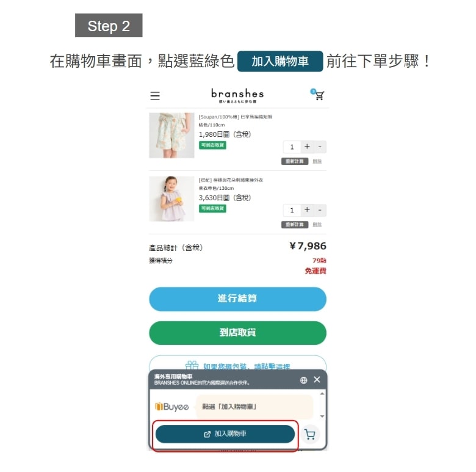Open the floral shorts product thumbnail
The width and height of the screenshot is (476, 472).
171,136
